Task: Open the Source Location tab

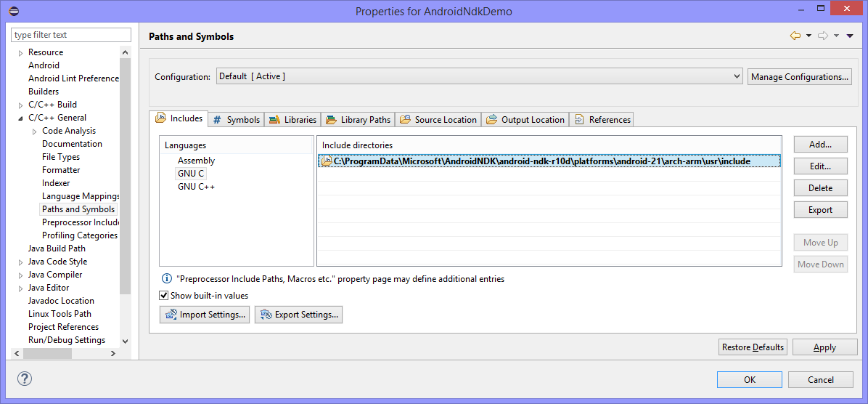Action: point(438,120)
